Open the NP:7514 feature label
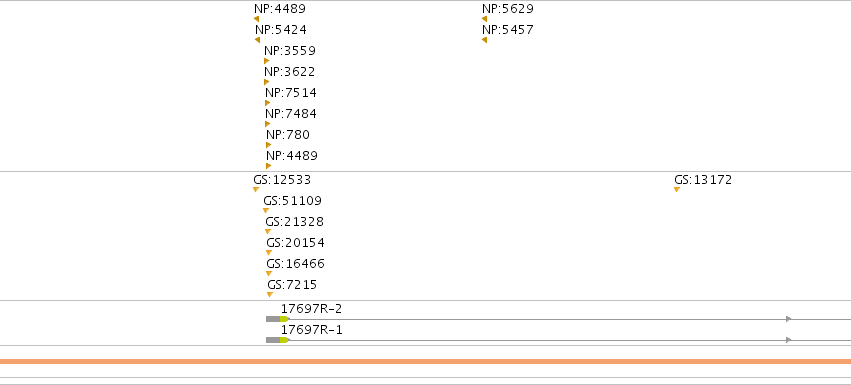 coord(291,93)
